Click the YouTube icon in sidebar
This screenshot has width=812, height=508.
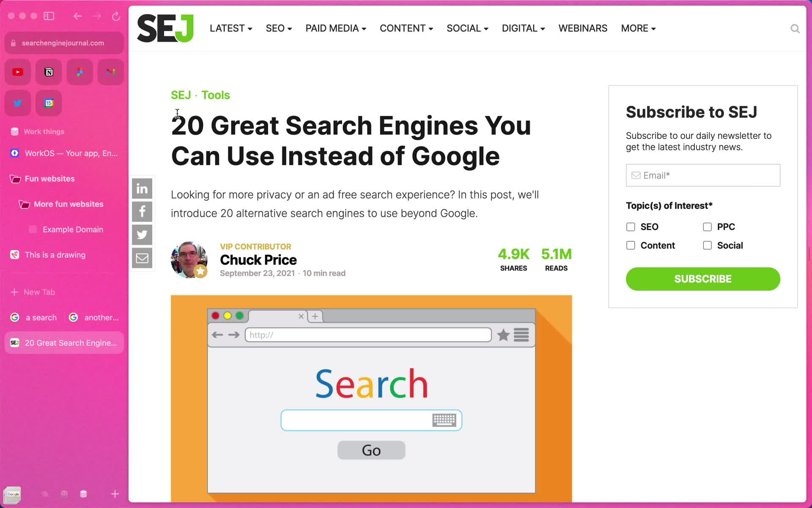[17, 72]
